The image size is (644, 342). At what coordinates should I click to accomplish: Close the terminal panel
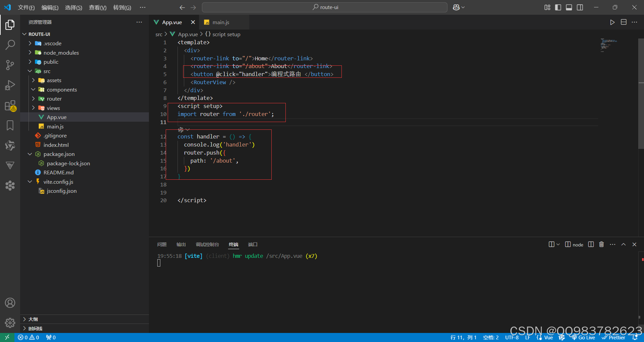point(634,244)
